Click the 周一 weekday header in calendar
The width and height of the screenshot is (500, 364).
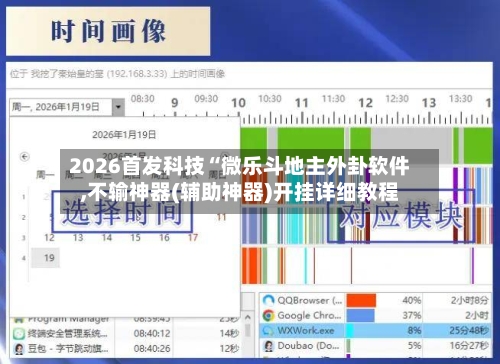coord(45,175)
